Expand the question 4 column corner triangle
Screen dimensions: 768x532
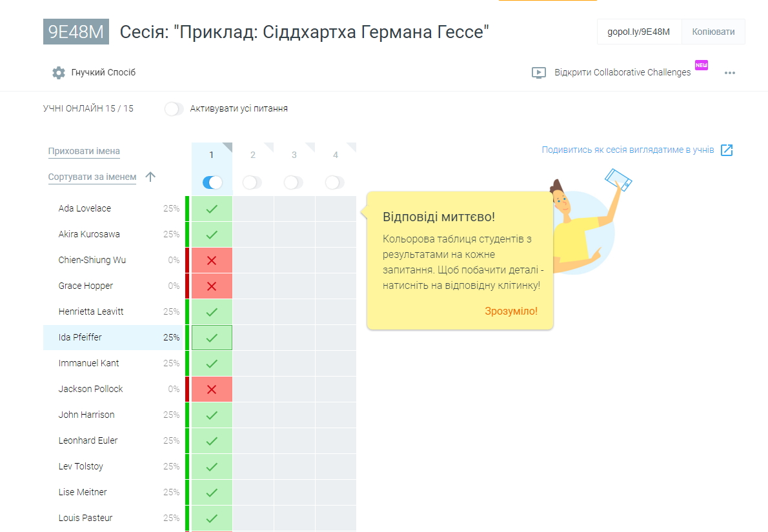(351, 146)
